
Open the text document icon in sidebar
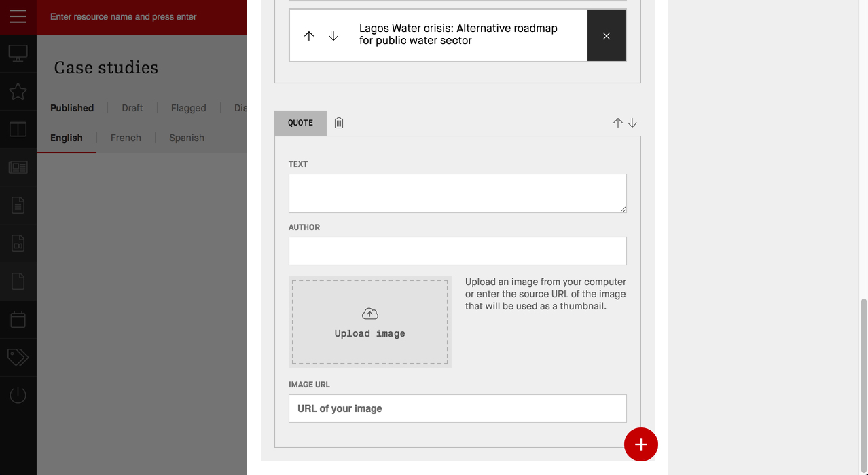tap(18, 205)
